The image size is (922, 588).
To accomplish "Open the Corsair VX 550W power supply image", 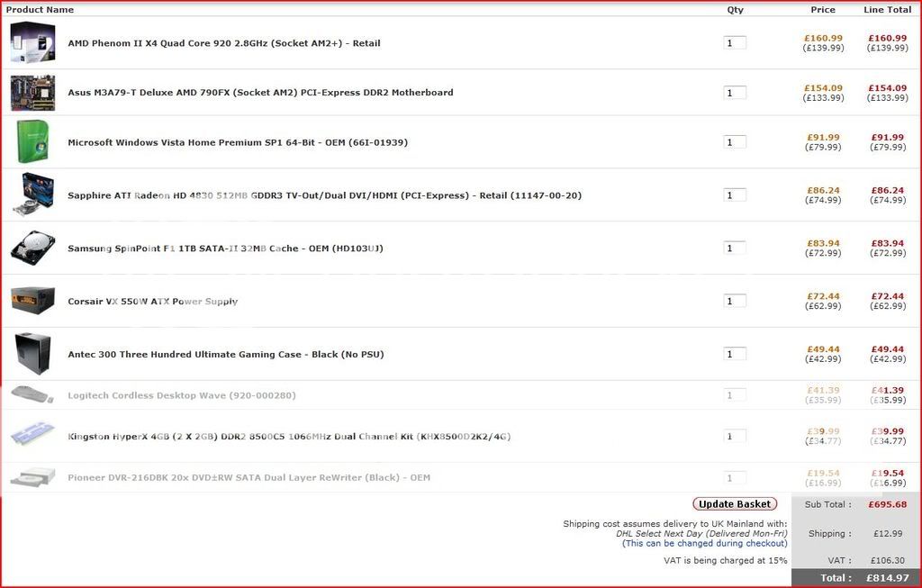I will point(32,301).
